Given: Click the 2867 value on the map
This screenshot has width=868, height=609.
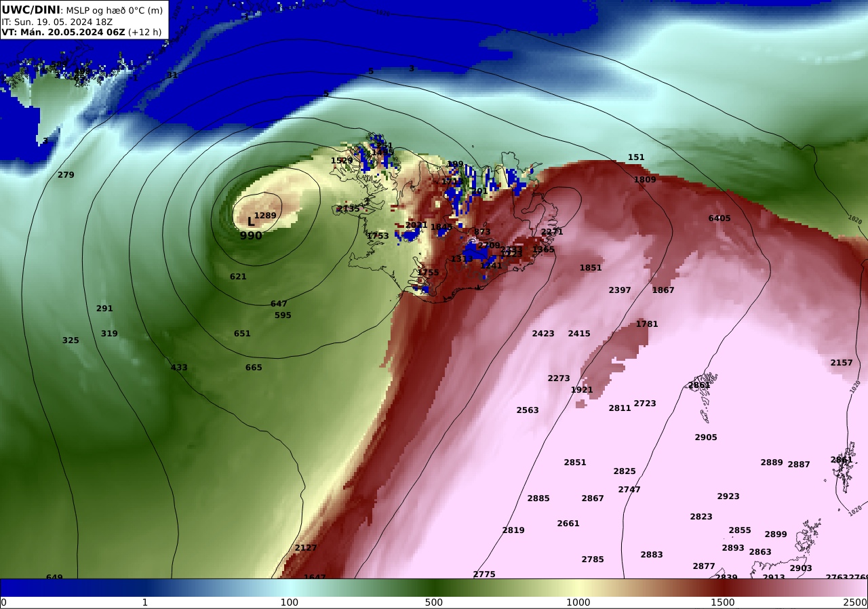Looking at the screenshot, I should tap(593, 498).
